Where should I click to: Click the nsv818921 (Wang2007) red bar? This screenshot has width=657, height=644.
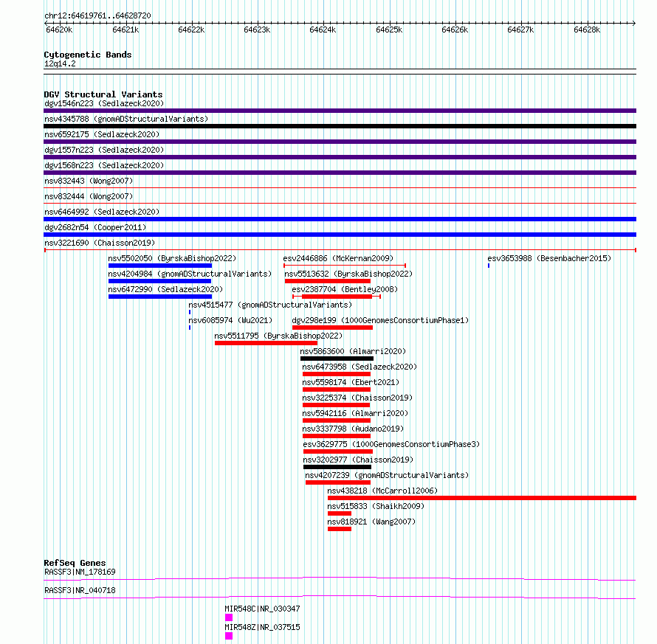point(340,529)
